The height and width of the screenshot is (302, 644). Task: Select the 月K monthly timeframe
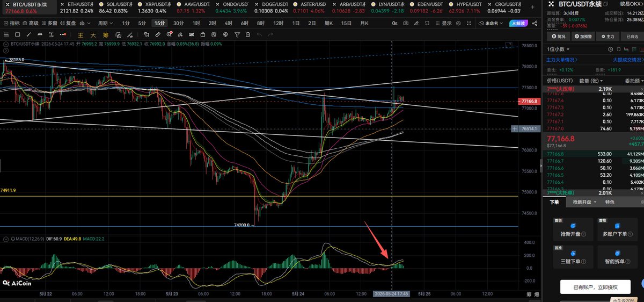click(x=364, y=23)
